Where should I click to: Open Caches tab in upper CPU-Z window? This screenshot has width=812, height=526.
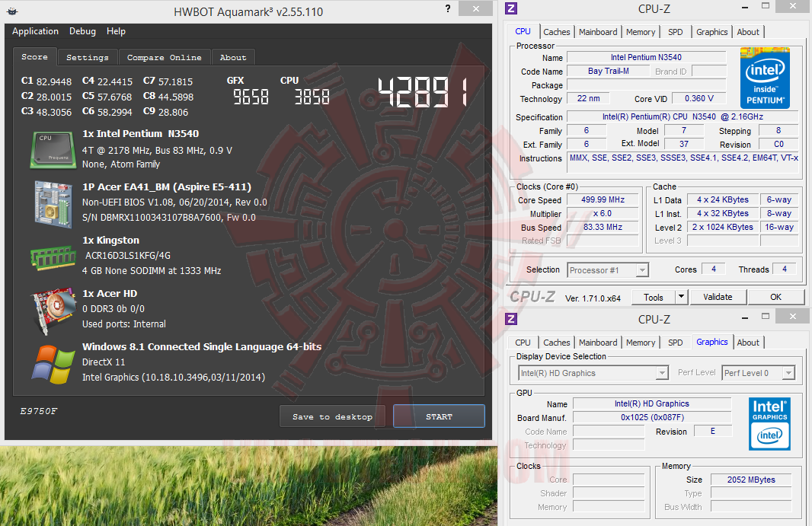[557, 32]
